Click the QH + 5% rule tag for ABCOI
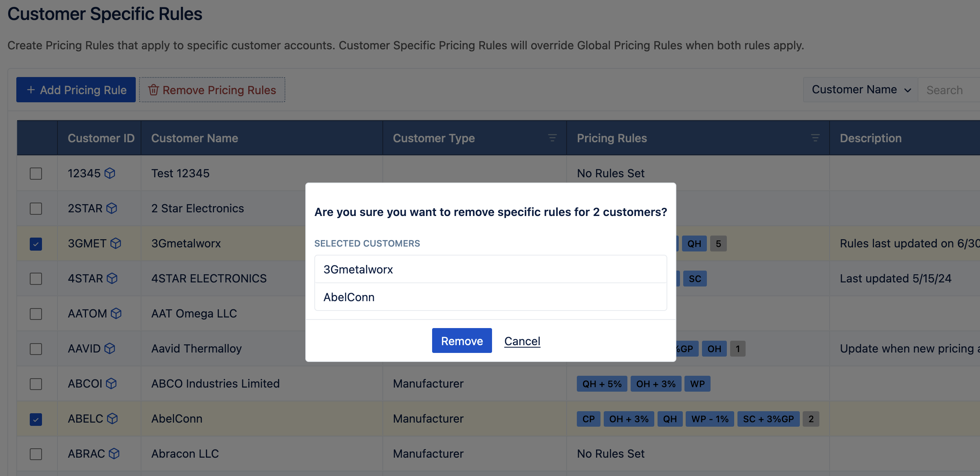The image size is (980, 476). [x=602, y=384]
